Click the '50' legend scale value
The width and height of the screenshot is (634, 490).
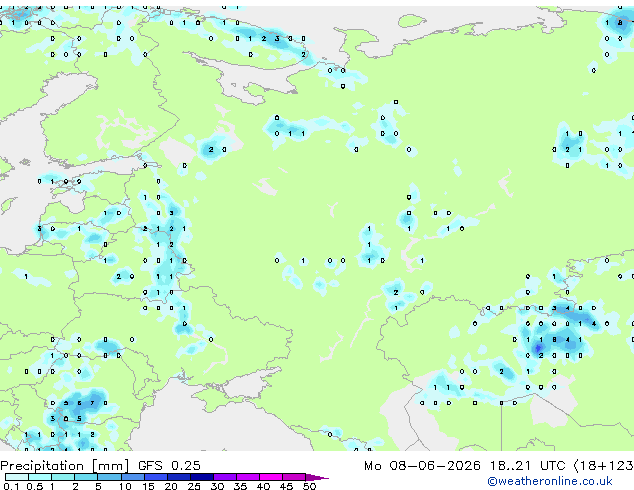tap(309, 486)
